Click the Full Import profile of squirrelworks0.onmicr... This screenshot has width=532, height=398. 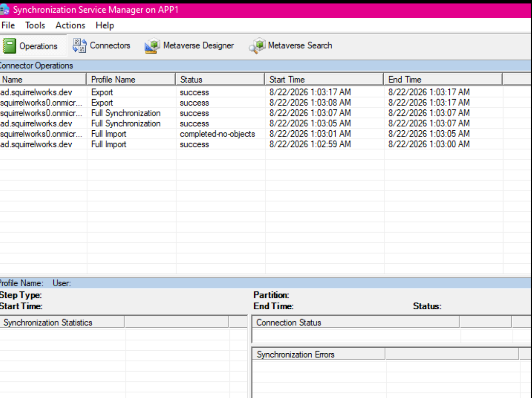tap(109, 134)
